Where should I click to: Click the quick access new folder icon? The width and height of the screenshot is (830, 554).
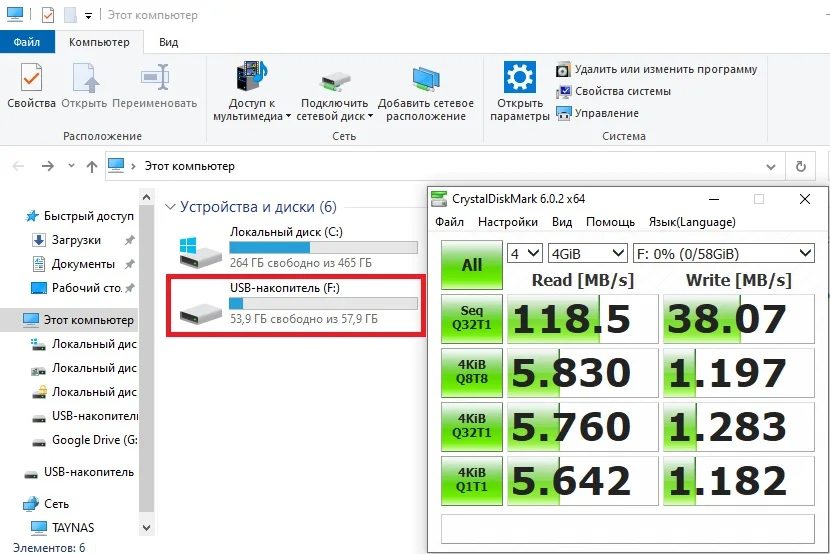coord(70,15)
